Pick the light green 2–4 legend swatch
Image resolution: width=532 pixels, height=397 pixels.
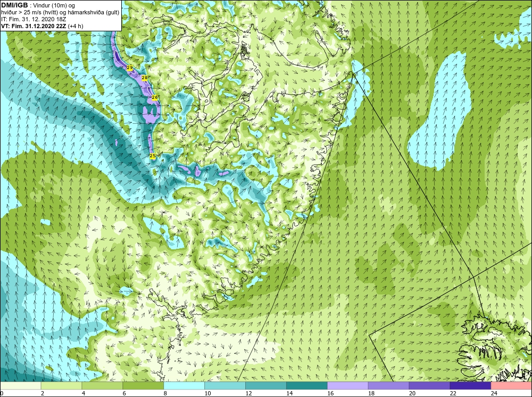61,386
